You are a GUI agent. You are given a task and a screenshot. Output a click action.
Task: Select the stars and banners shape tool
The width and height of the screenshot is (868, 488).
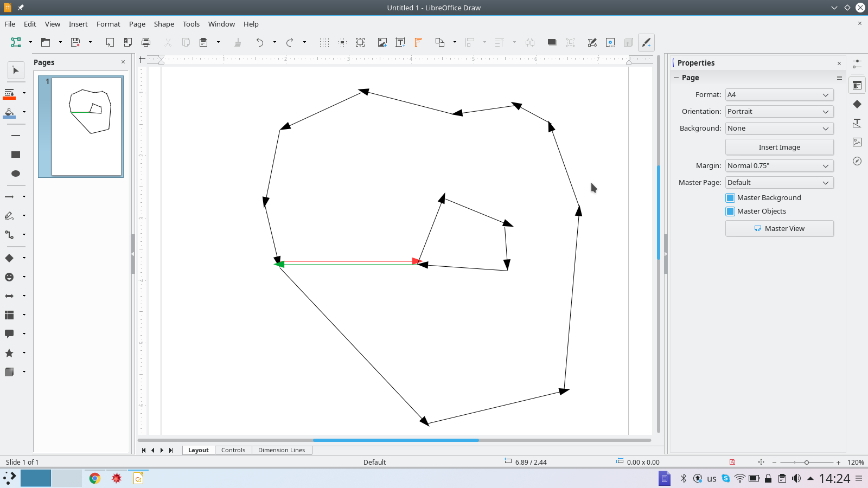tap(9, 352)
